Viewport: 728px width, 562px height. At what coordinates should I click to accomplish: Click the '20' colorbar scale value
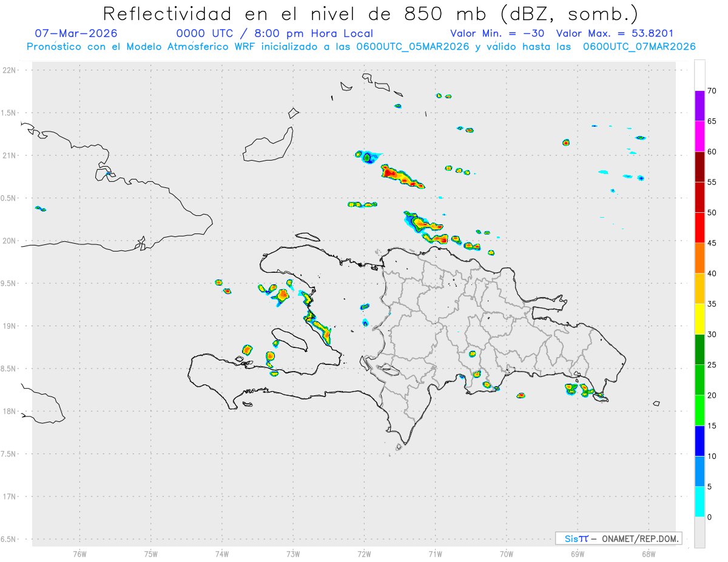[712, 395]
